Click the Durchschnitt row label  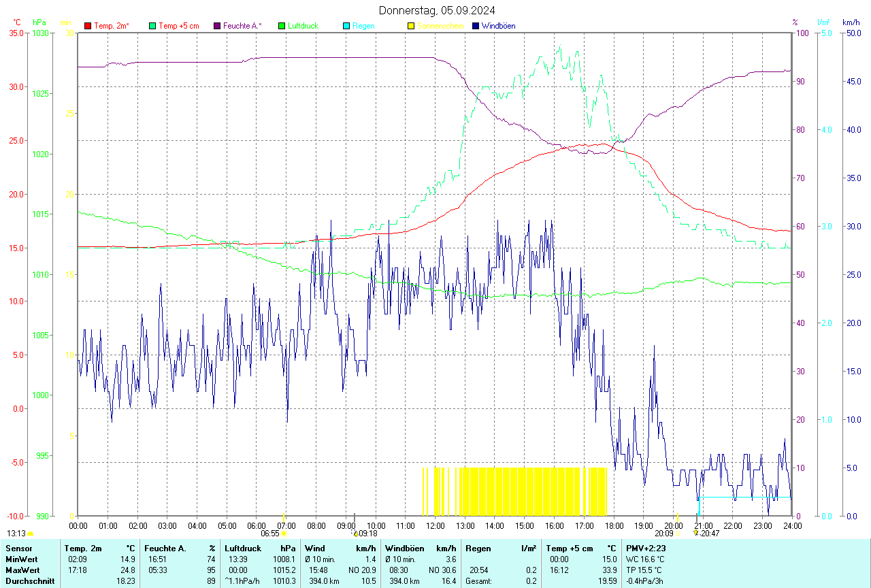[x=30, y=581]
